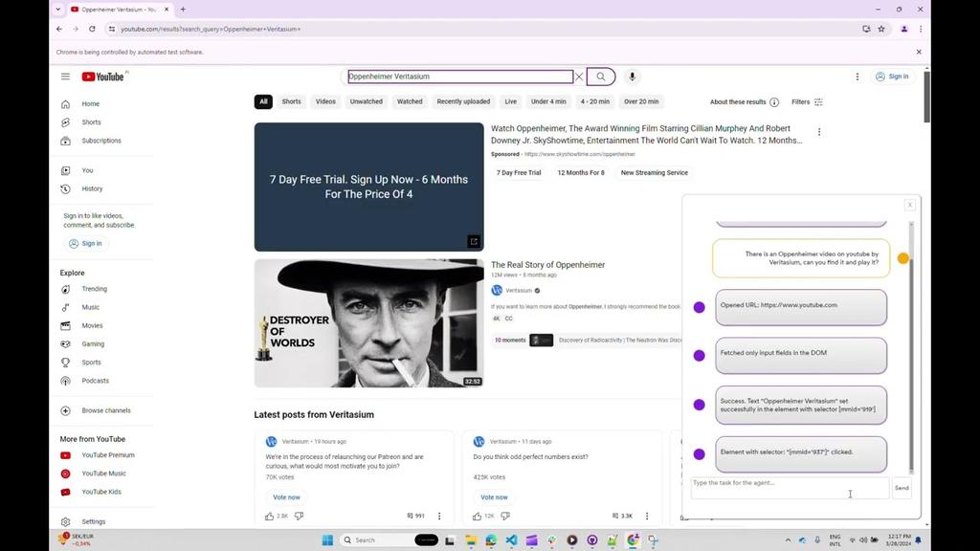
Task: Filter results by Under 4 min
Action: tap(548, 101)
